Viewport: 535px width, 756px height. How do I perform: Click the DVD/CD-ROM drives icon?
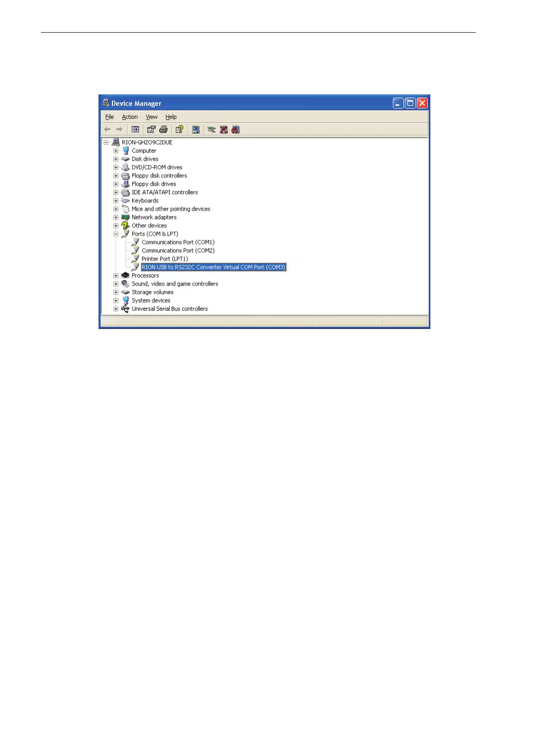pos(125,168)
